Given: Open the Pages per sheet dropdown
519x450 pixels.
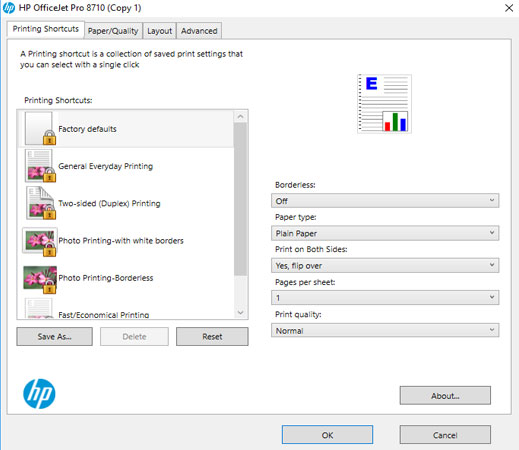Looking at the screenshot, I should tap(385, 297).
